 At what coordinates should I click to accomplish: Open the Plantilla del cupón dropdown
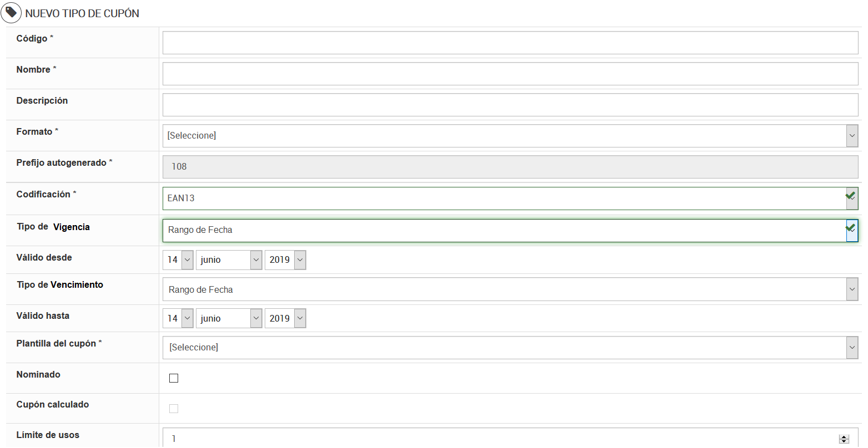[510, 348]
